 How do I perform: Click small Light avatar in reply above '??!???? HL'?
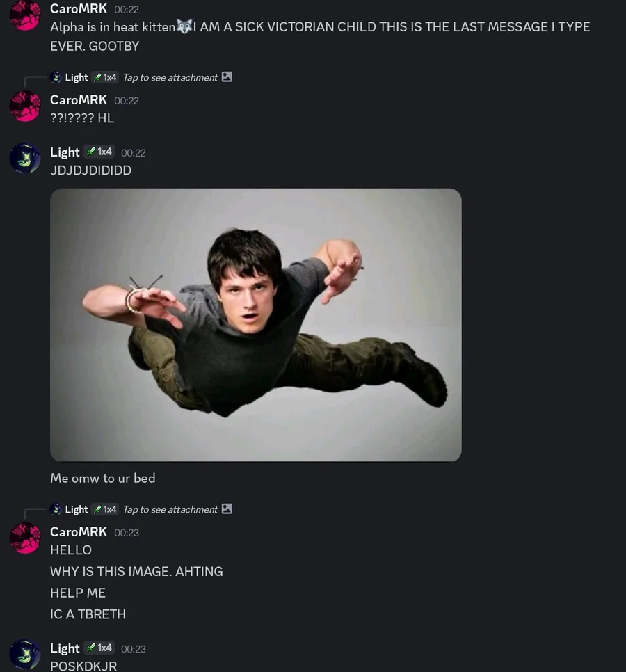(x=56, y=77)
